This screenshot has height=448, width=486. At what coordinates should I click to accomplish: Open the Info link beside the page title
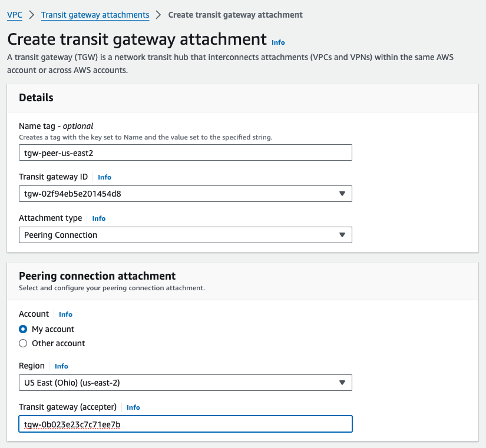278,42
